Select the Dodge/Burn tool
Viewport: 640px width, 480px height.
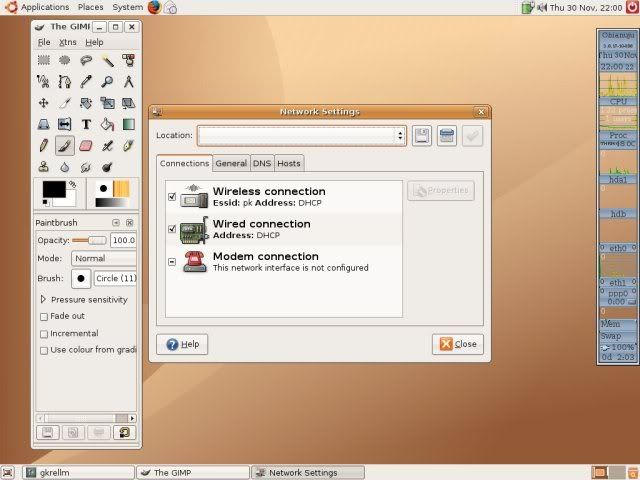[107, 167]
